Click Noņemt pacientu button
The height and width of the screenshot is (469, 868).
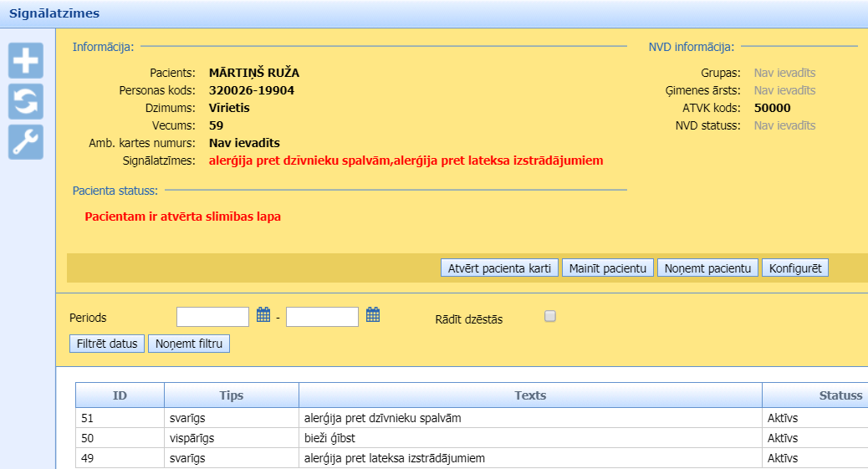(x=707, y=268)
